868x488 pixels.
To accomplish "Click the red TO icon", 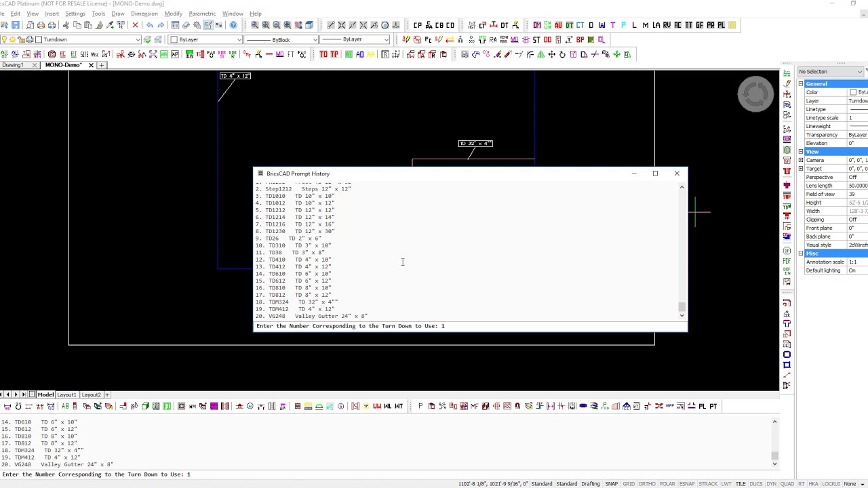I will 323,54.
